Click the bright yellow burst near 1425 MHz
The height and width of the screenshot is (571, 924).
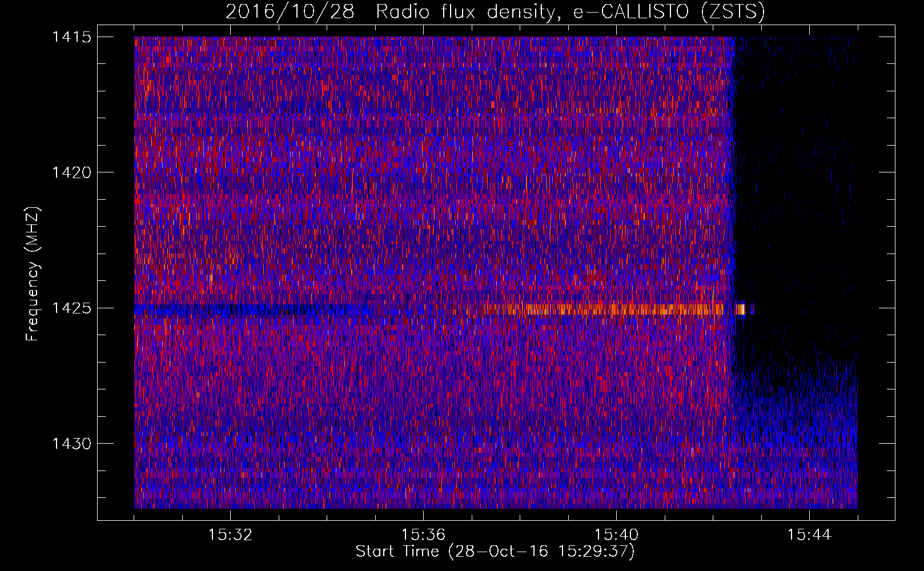pos(740,309)
